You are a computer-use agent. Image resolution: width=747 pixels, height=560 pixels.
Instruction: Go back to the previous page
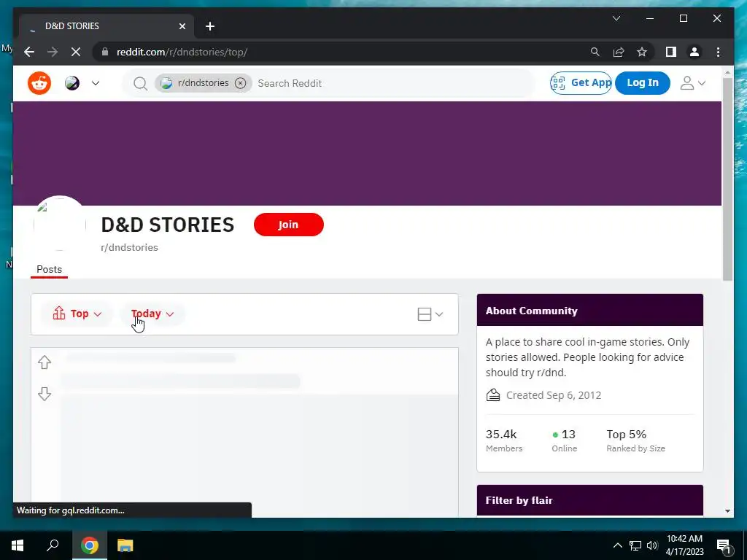[x=29, y=52]
